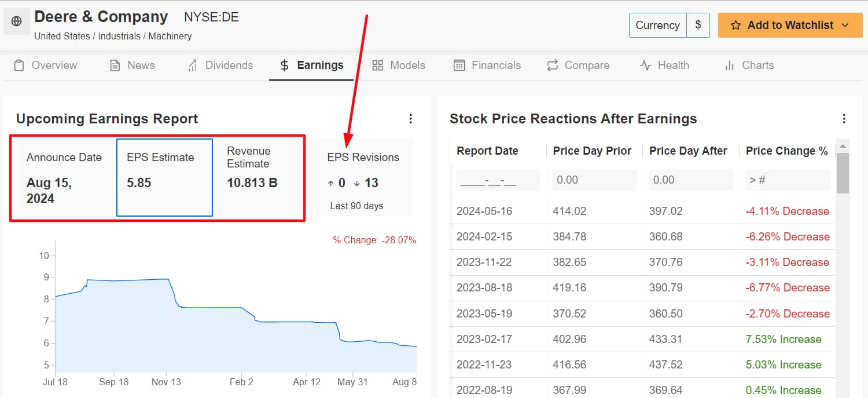Sort by Price Day Prior column header
This screenshot has width=868, height=398.
coord(592,151)
